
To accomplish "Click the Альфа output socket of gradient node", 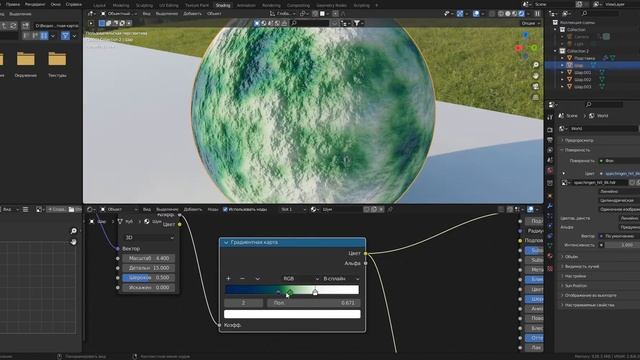I will click(x=365, y=263).
